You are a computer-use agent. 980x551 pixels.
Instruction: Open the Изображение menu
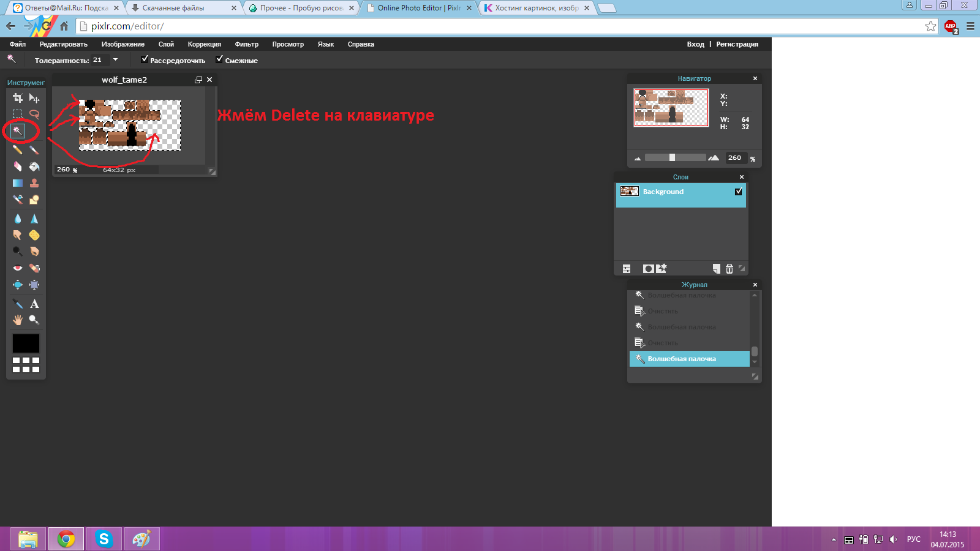(123, 44)
